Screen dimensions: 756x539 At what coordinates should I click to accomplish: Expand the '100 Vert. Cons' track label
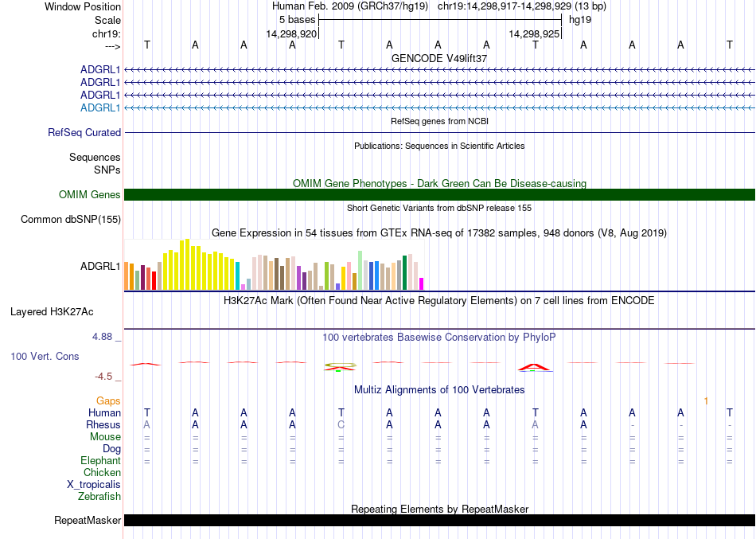click(45, 357)
